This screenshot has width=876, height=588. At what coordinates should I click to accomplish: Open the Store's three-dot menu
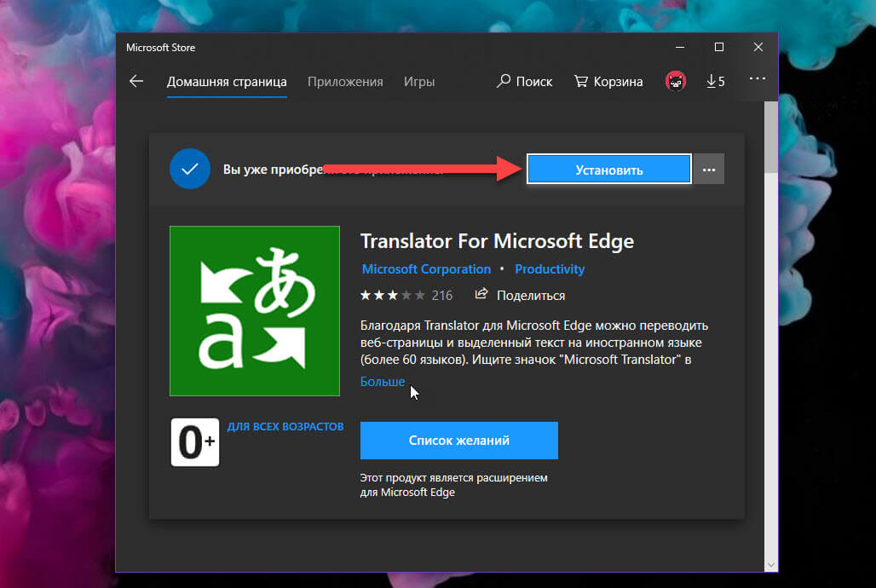coord(757,78)
